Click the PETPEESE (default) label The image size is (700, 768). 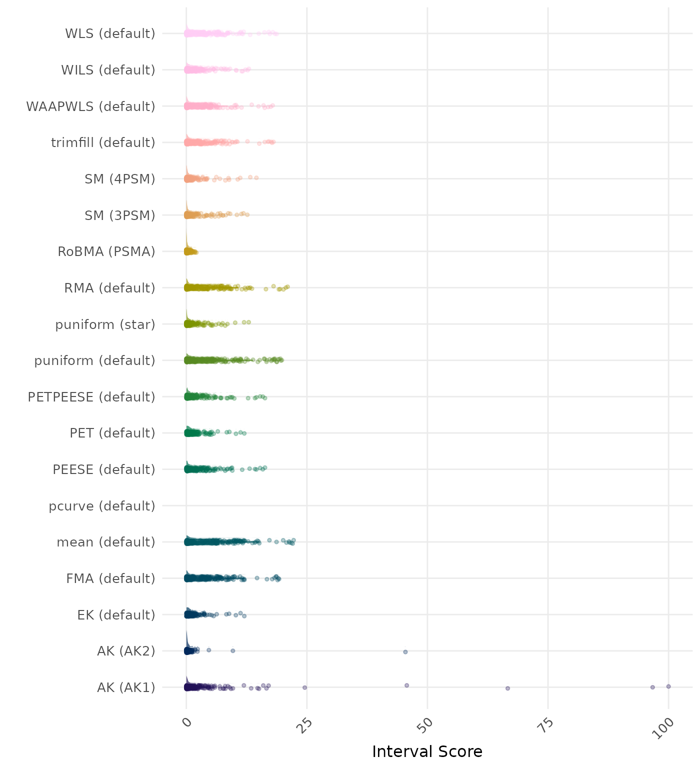point(91,397)
